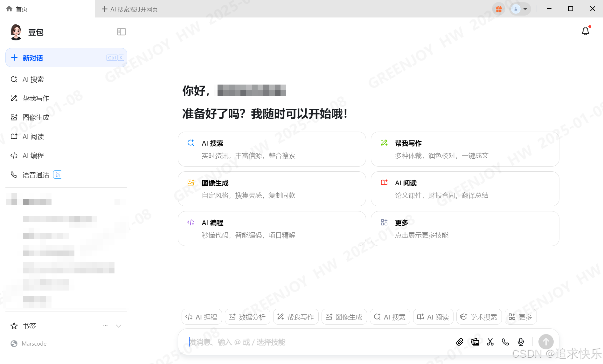603x364 pixels.
Task: Minimize the 豆包 window
Action: (x=549, y=9)
